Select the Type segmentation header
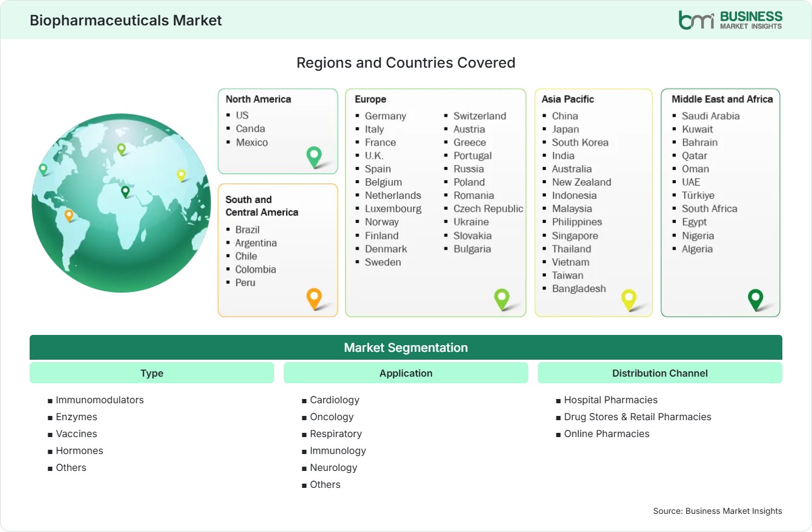The image size is (812, 532). coord(152,373)
